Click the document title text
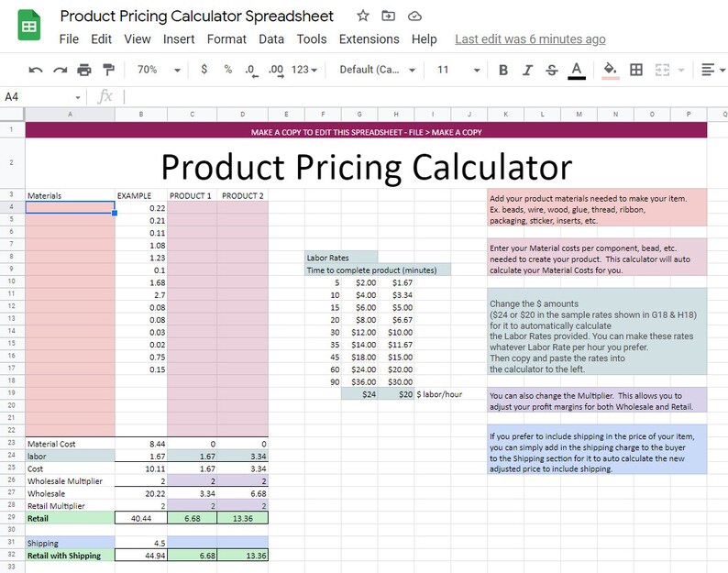The image size is (728, 573). tap(197, 16)
